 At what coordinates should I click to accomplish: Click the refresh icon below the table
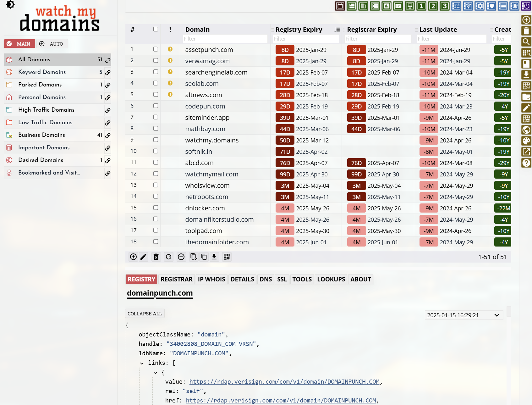(x=168, y=257)
